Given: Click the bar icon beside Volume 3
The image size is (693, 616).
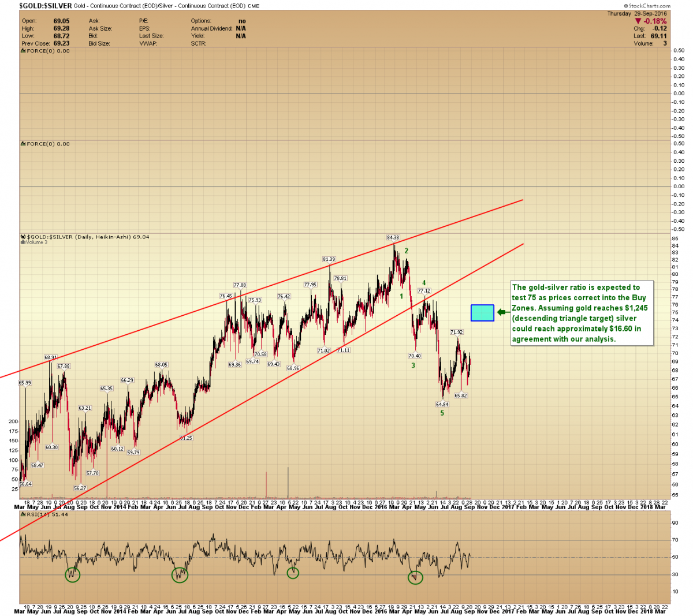Looking at the screenshot, I should pyautogui.click(x=23, y=242).
